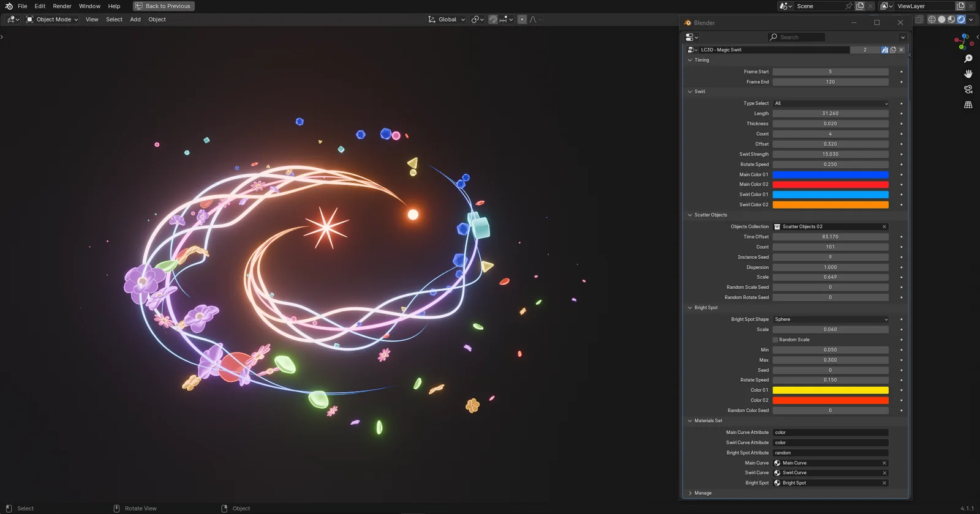Screen dimensions: 980x514
Task: Switch perspective/orthographic with the grid icon
Action: pos(968,105)
